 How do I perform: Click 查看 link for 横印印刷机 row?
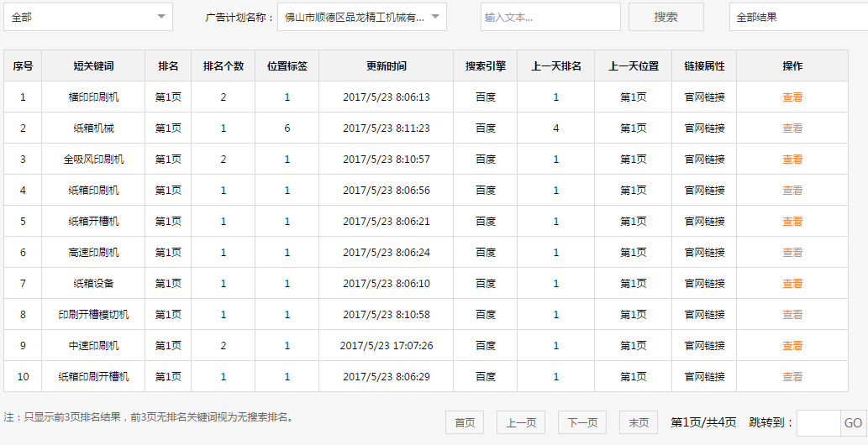pos(792,97)
